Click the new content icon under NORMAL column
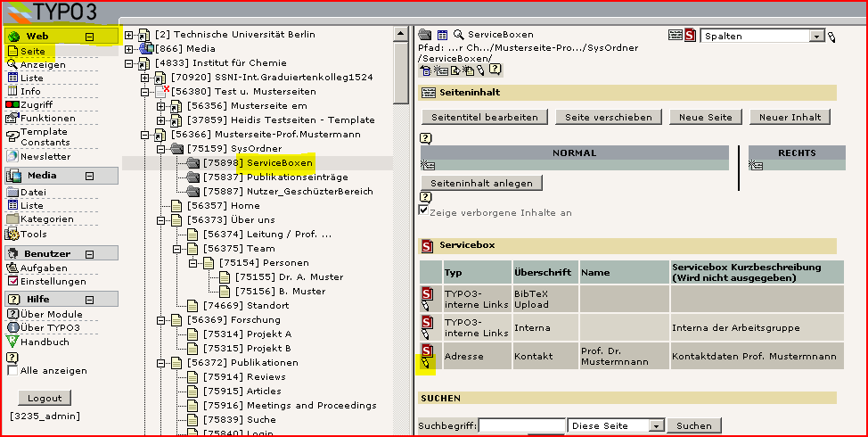This screenshot has width=868, height=437. (429, 165)
